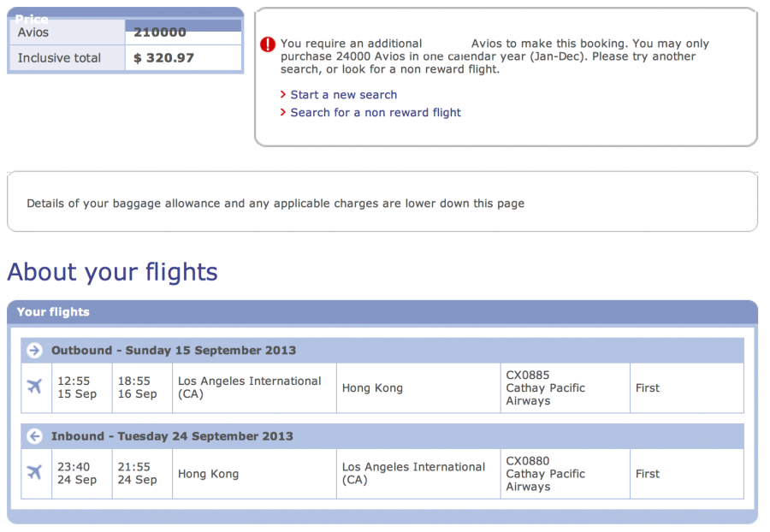
Task: Click the red chevron beside Start a new search
Action: tap(283, 95)
